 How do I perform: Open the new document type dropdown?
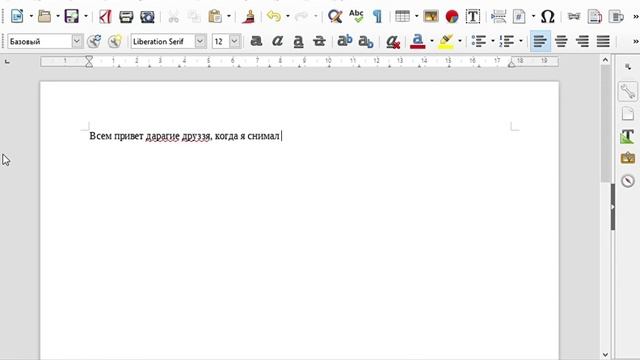(x=31, y=16)
